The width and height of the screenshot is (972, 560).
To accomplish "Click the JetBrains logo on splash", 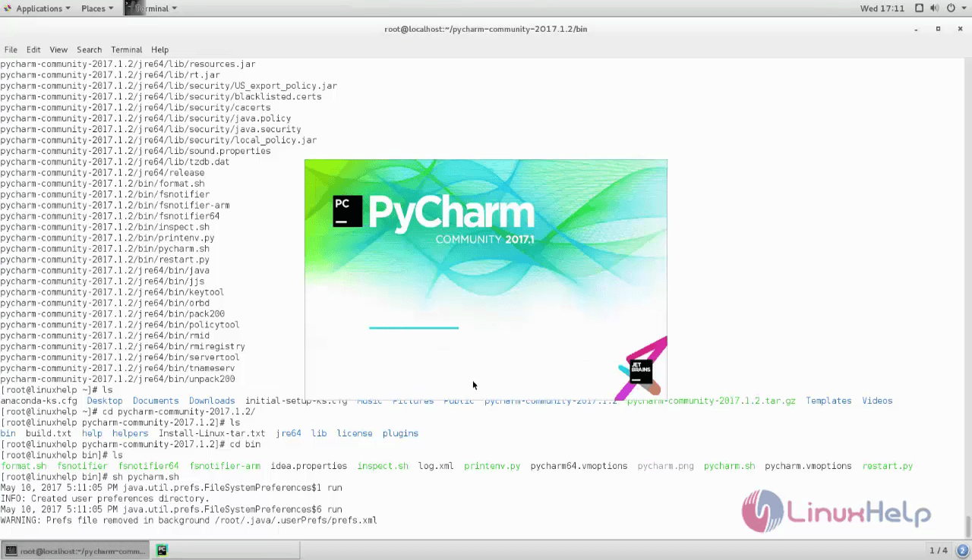I will [641, 371].
